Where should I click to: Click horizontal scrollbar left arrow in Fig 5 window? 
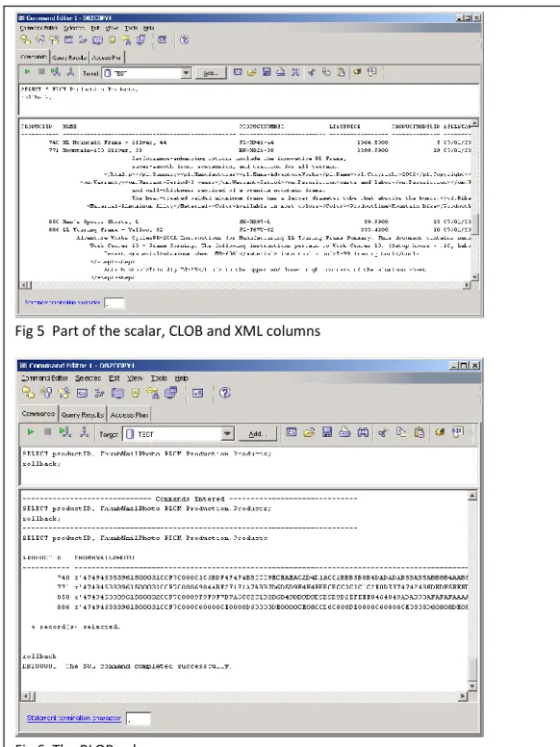pyautogui.click(x=24, y=285)
